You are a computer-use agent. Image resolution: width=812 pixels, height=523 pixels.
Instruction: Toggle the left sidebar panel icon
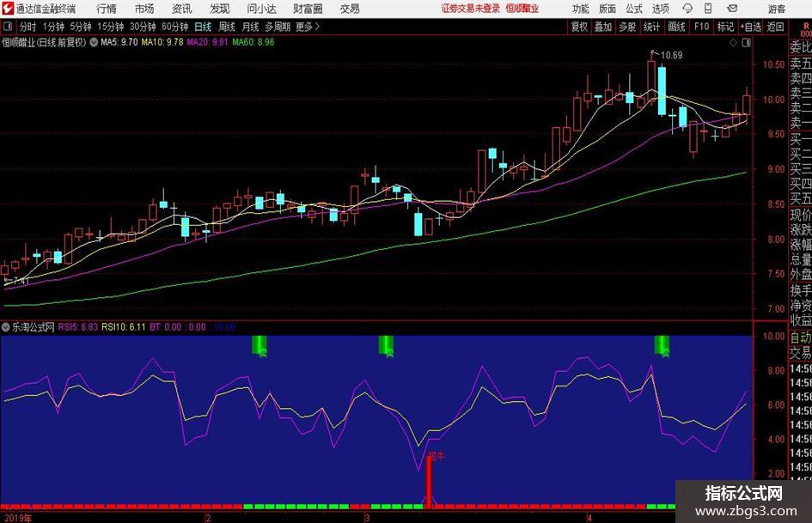tap(8, 27)
